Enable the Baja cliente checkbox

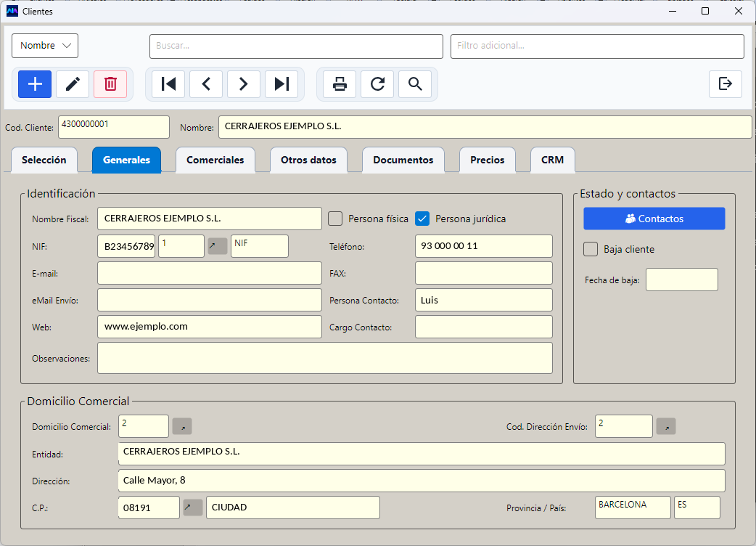pyautogui.click(x=591, y=249)
